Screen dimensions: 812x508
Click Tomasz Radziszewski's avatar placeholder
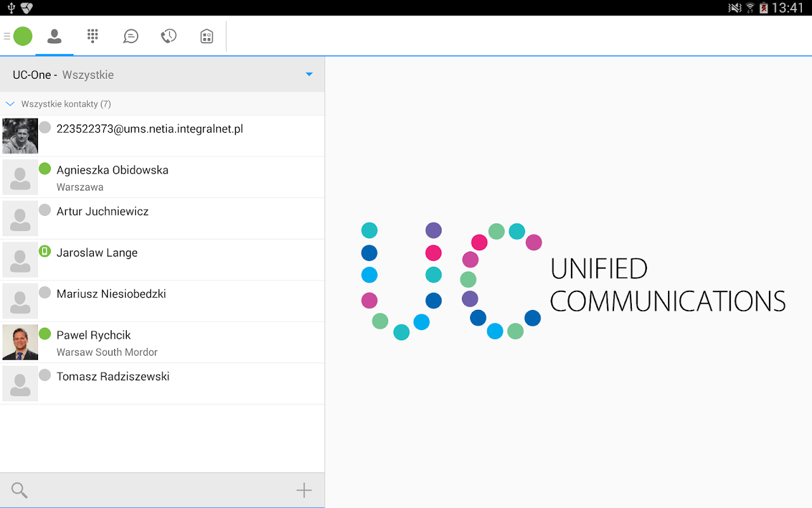tap(20, 384)
